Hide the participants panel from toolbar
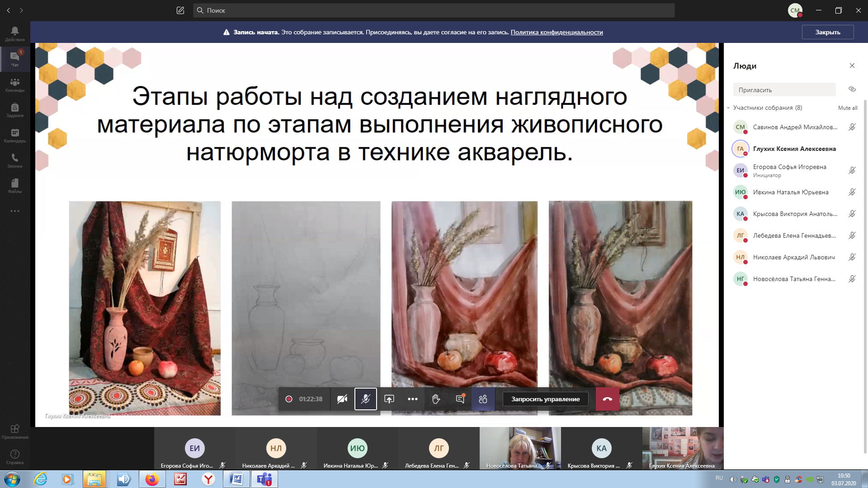Screen dimensions: 868x488 (483, 399)
